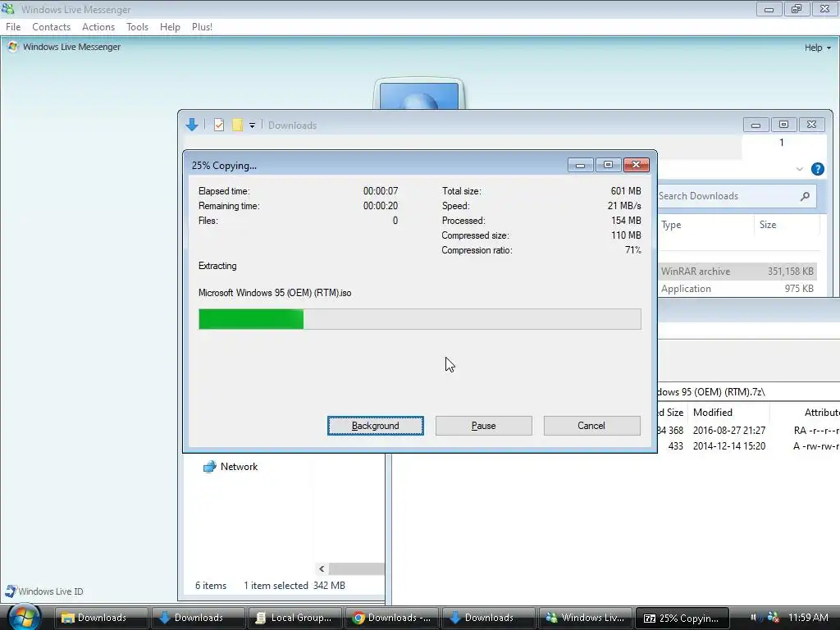Click the Modified column header in 7-Zip
This screenshot has height=630, width=840.
[713, 412]
